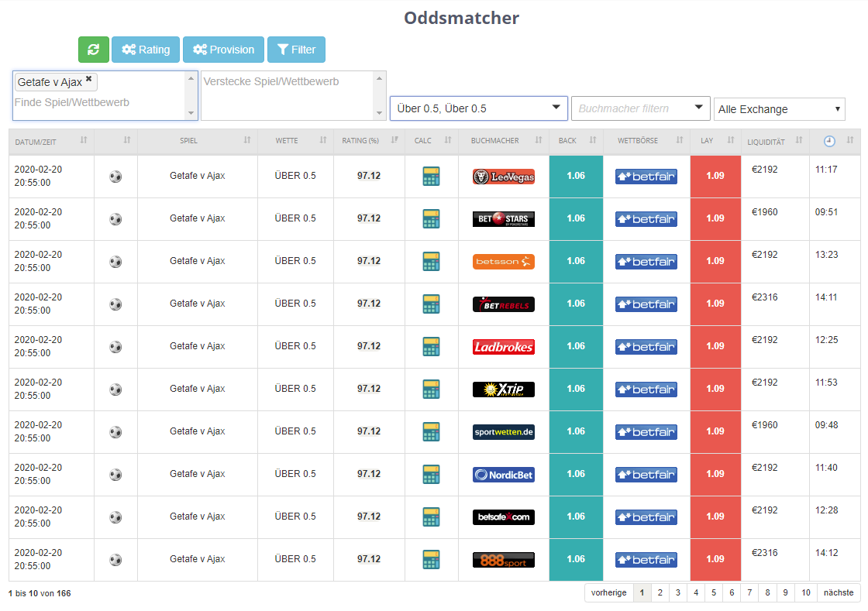Click scroll-down arrow of the Finde Spiel box
This screenshot has height=611, width=868.
pos(191,113)
